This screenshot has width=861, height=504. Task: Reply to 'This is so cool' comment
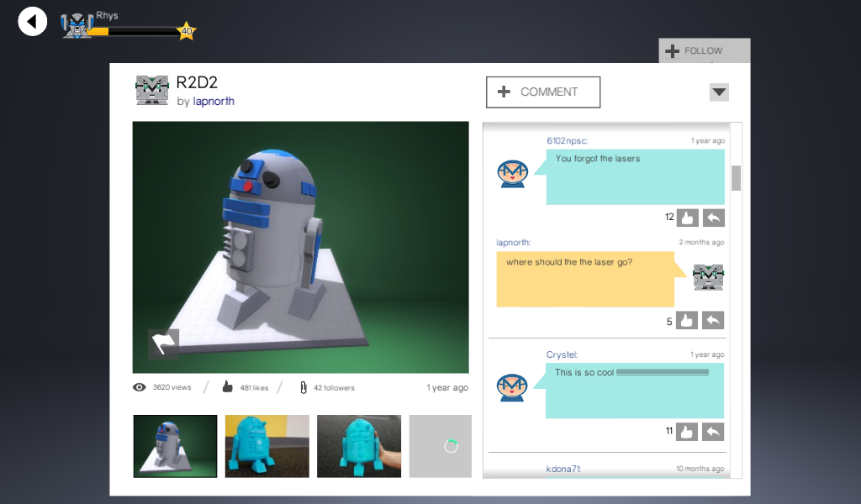[x=713, y=432]
